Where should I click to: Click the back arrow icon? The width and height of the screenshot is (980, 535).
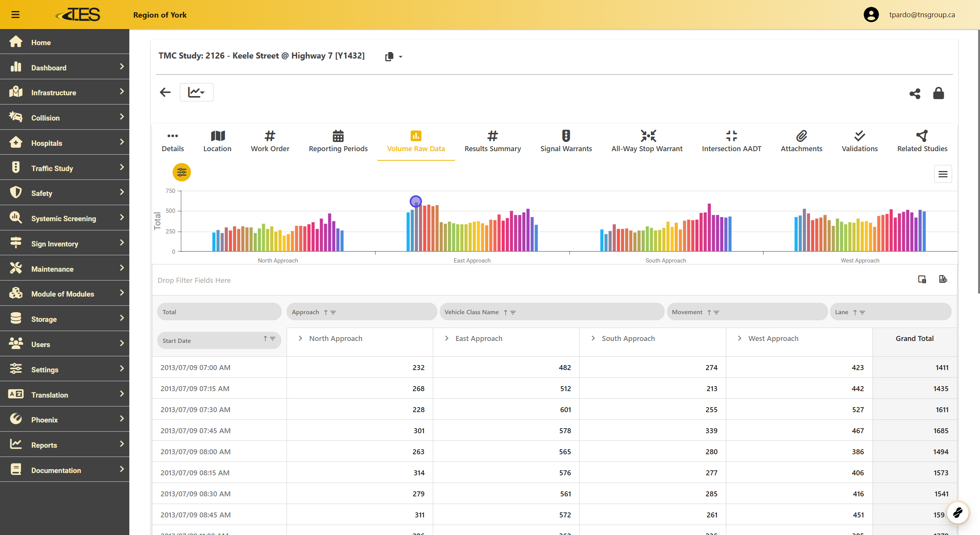point(165,92)
